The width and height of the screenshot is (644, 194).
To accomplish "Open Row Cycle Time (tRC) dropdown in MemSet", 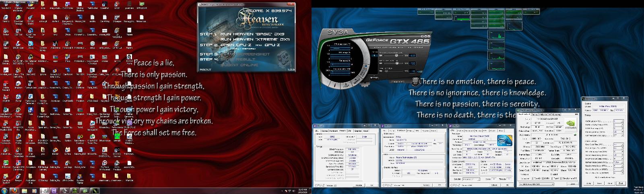I will click(x=619, y=144).
